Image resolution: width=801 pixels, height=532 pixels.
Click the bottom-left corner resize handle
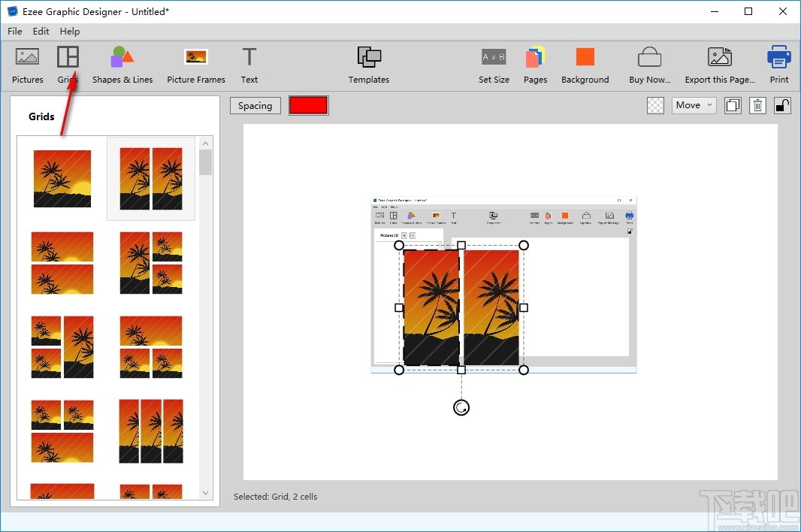(399, 370)
